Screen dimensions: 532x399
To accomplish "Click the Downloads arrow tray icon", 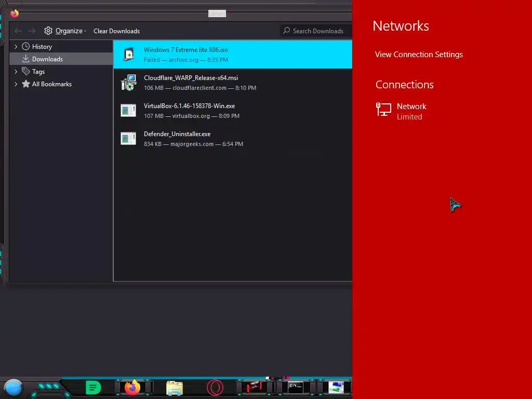I will coord(26,59).
